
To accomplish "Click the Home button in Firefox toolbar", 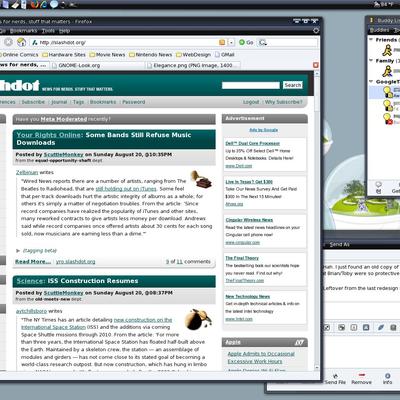I will [21, 42].
